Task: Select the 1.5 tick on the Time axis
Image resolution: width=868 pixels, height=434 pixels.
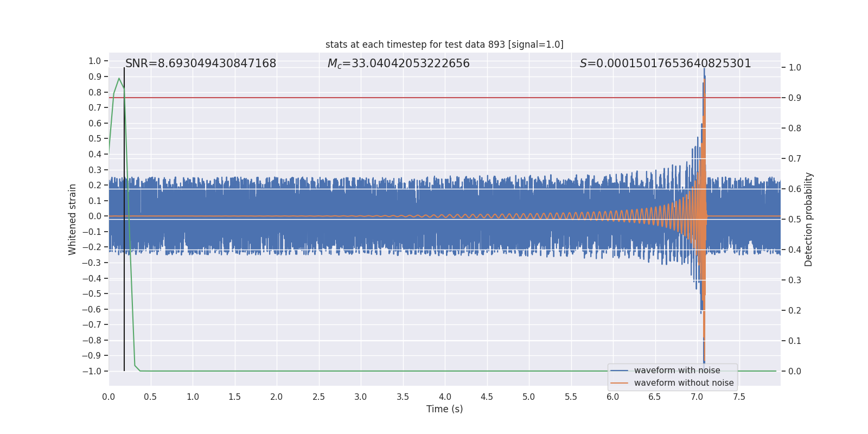Action: [234, 397]
